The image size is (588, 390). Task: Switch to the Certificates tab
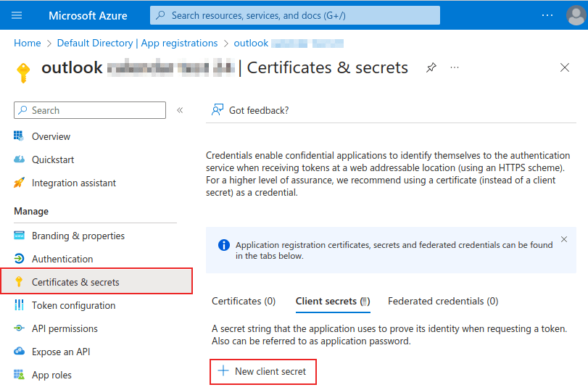point(243,301)
